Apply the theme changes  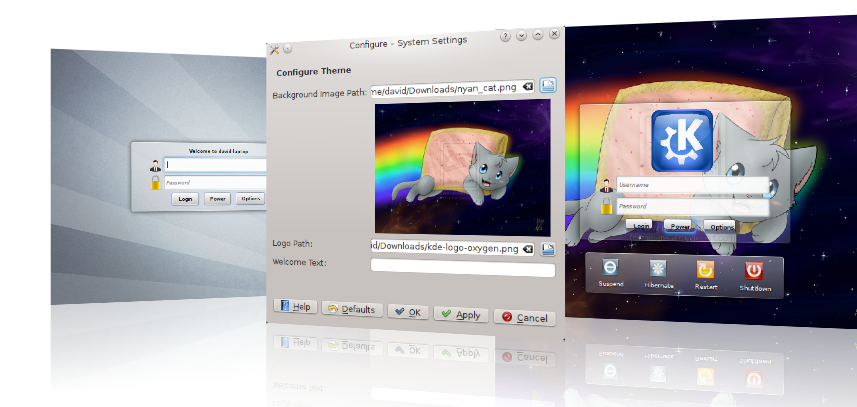(x=461, y=314)
